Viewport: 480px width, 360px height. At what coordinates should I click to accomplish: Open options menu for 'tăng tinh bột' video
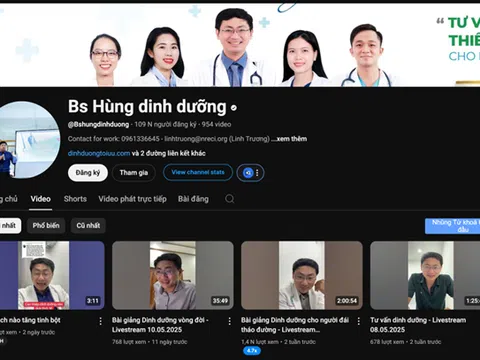[x=100, y=321]
